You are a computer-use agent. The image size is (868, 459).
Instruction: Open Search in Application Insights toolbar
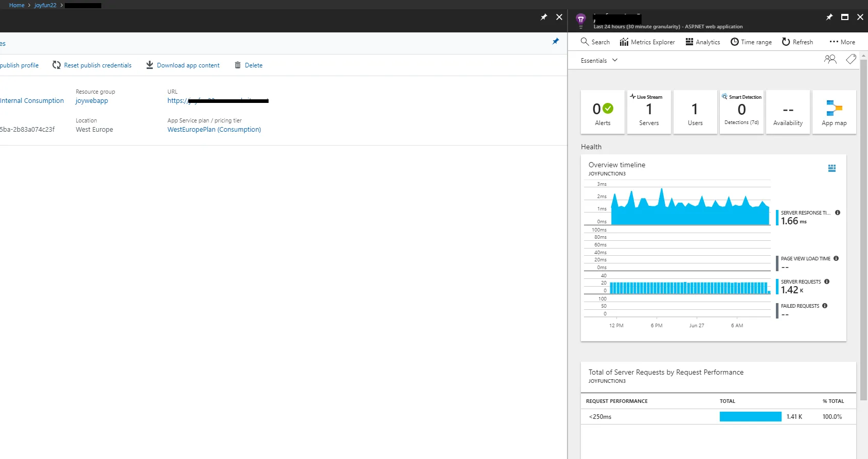595,42
